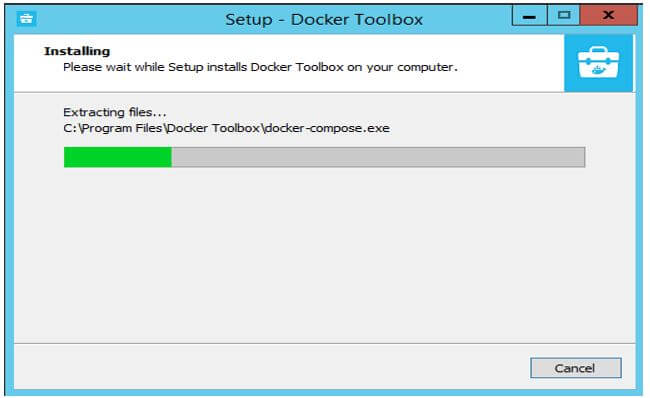Click the empty gray area below progress bar

324,253
